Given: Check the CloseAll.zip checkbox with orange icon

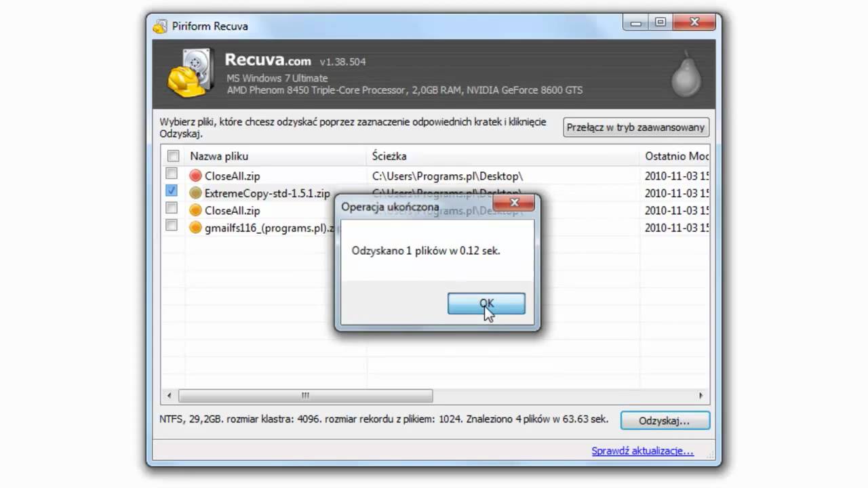Looking at the screenshot, I should [172, 208].
